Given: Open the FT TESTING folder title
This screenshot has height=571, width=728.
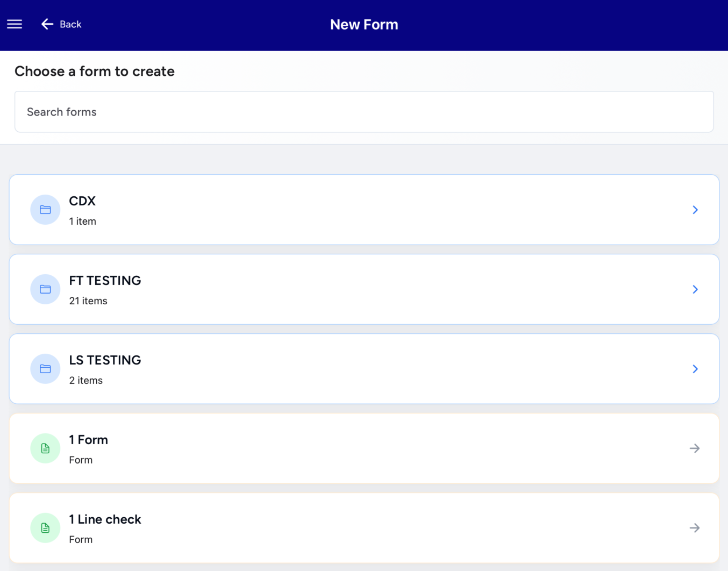Looking at the screenshot, I should 105,281.
